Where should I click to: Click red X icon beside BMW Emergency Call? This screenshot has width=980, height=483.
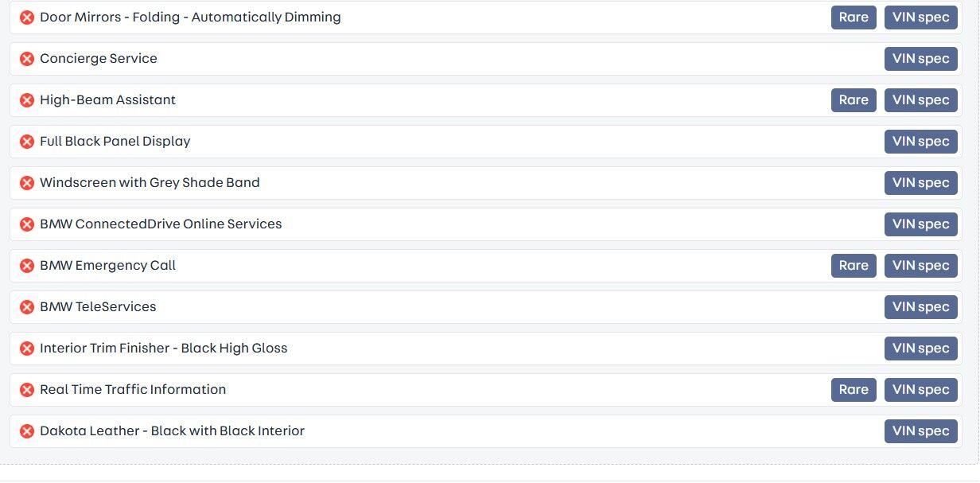point(27,266)
